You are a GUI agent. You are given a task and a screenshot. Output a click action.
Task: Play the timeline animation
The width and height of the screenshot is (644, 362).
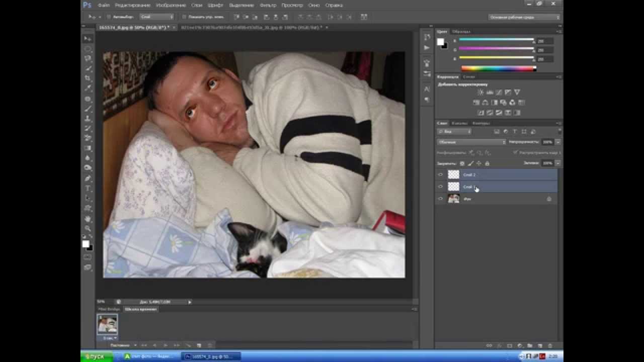coord(165,345)
